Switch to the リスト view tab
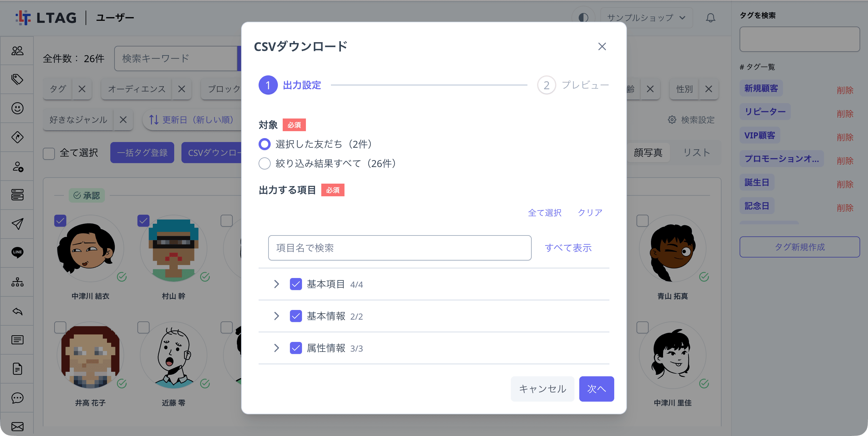The image size is (868, 436). pyautogui.click(x=696, y=153)
